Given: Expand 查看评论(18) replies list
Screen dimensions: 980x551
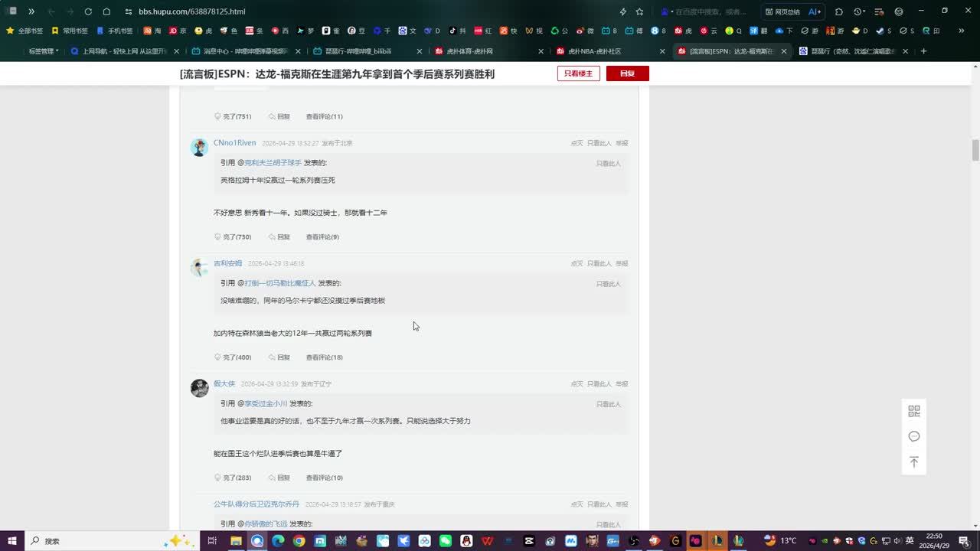Looking at the screenshot, I should click(324, 357).
